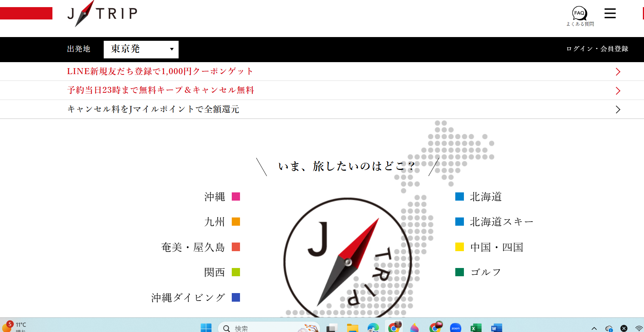Screen dimensions: 644x332
Task: Expand the LINE coupon banner arrow
Action: (x=618, y=72)
